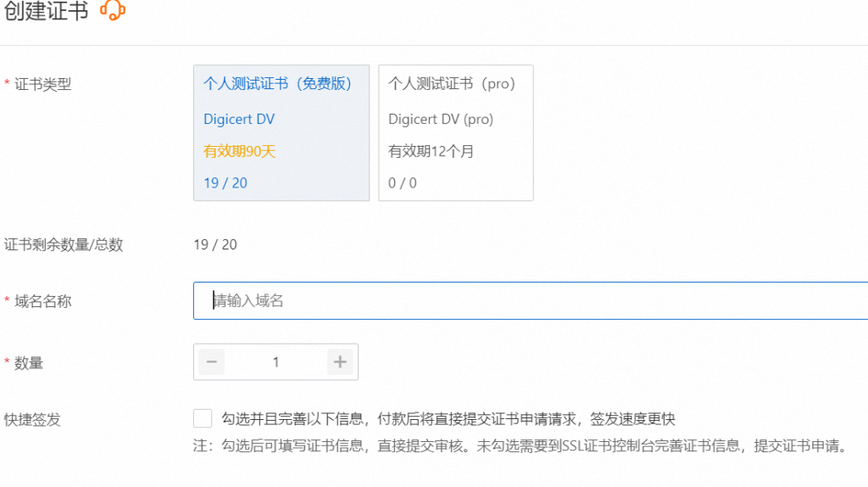Click the 证书类型 field label
The image size is (868, 487).
coord(43,84)
